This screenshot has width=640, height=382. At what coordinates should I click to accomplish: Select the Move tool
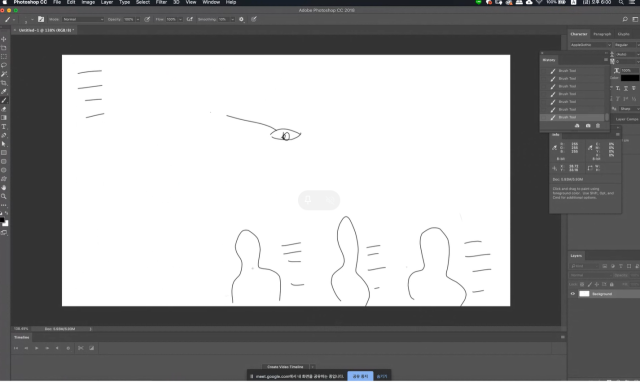click(4, 39)
